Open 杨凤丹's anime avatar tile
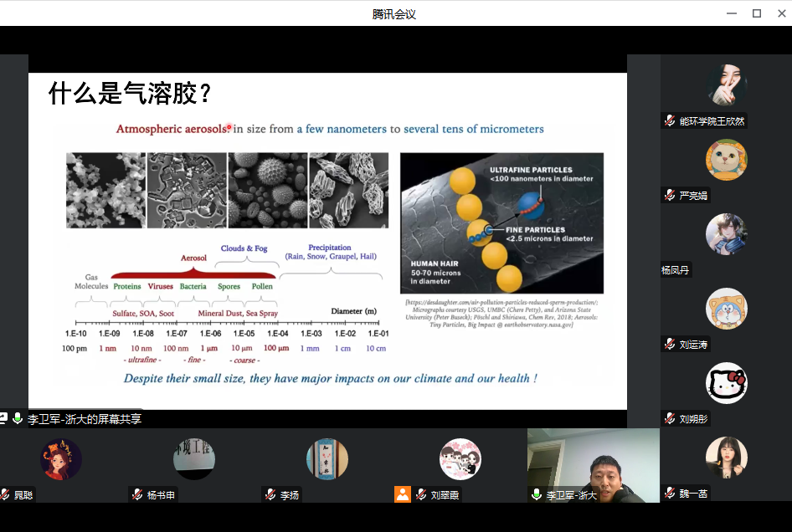Viewport: 792px width, 532px height. [x=726, y=234]
